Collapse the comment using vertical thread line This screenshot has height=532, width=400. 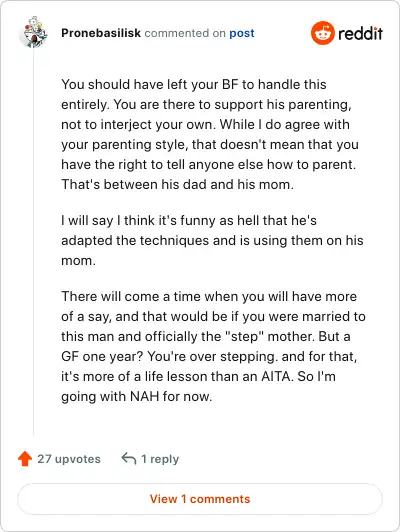(x=33, y=243)
